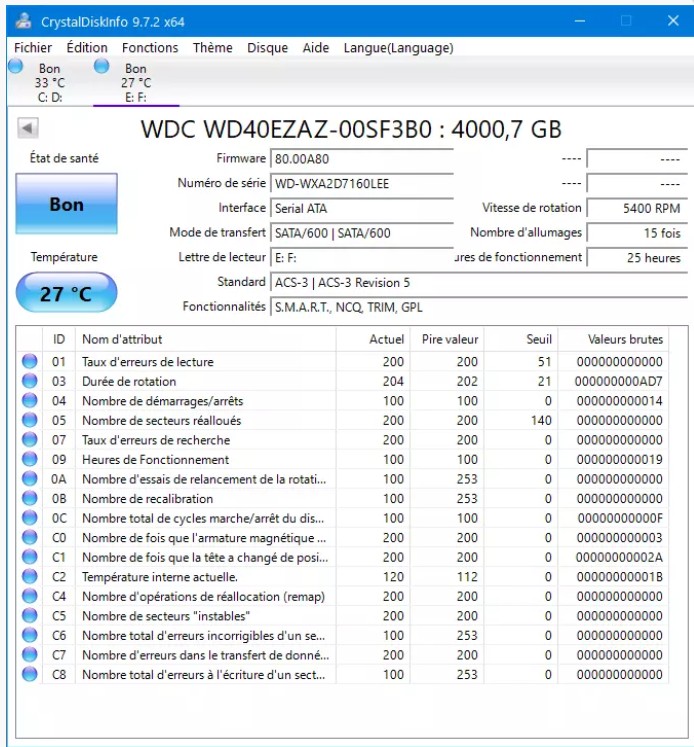Select 'Durée de rotation' attribute name
Screen dimensions: 694x747
coord(129,381)
